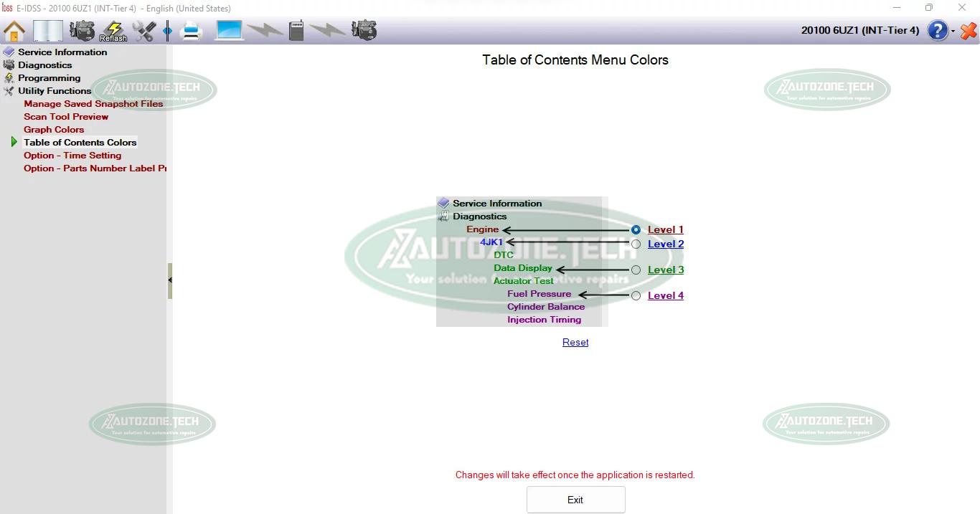Click the laptop computer connection icon
Viewport: 980px width, 514px height.
pos(230,31)
